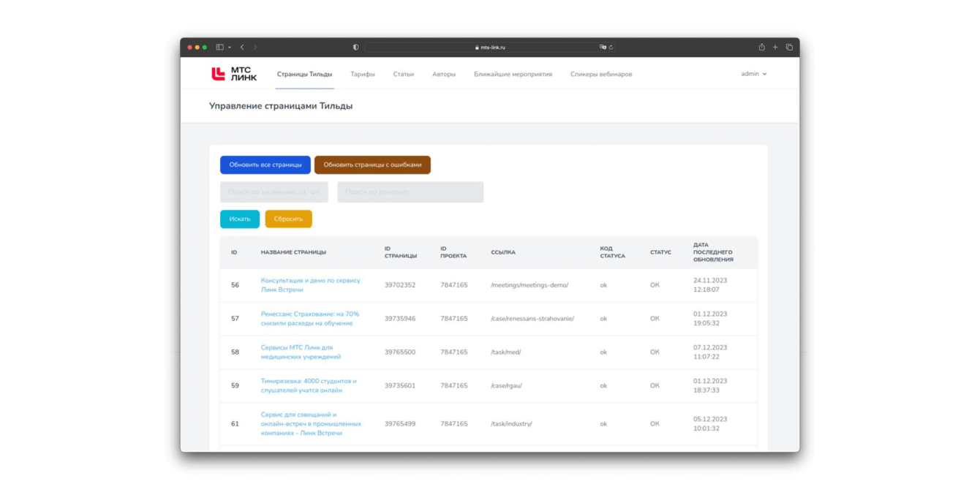
Task: Click the 24.11.2023 12:18:07 date cell
Action: click(710, 285)
